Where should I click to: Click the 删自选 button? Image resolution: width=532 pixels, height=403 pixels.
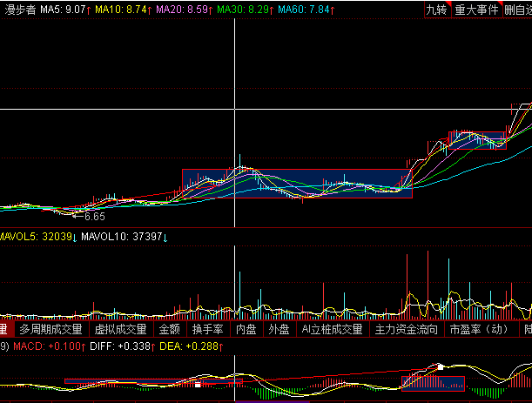point(517,10)
